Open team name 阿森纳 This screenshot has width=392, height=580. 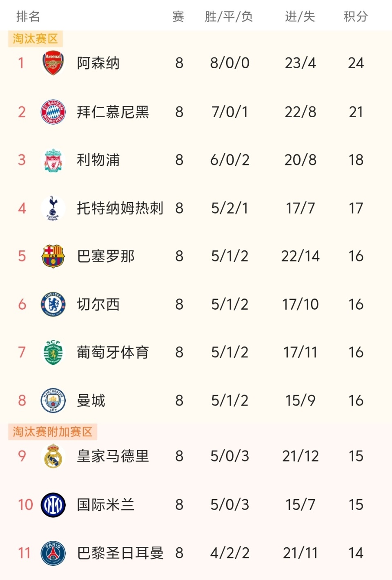pos(98,63)
